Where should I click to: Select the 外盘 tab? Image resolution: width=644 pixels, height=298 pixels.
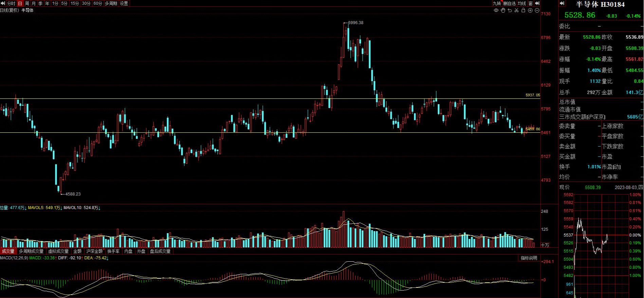pos(141,251)
